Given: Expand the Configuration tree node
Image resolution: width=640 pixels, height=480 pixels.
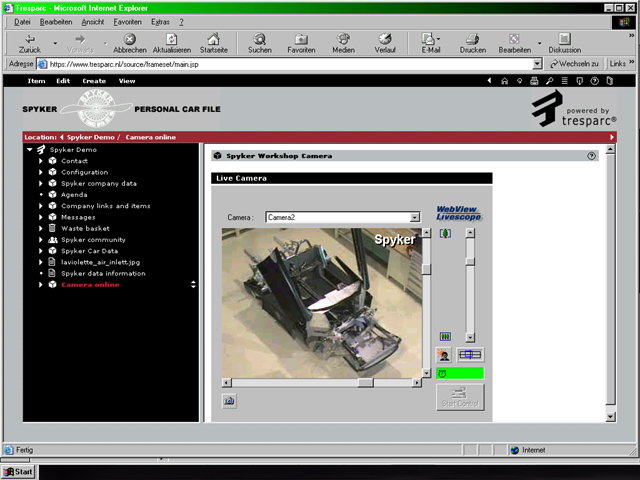Looking at the screenshot, I should pos(40,172).
